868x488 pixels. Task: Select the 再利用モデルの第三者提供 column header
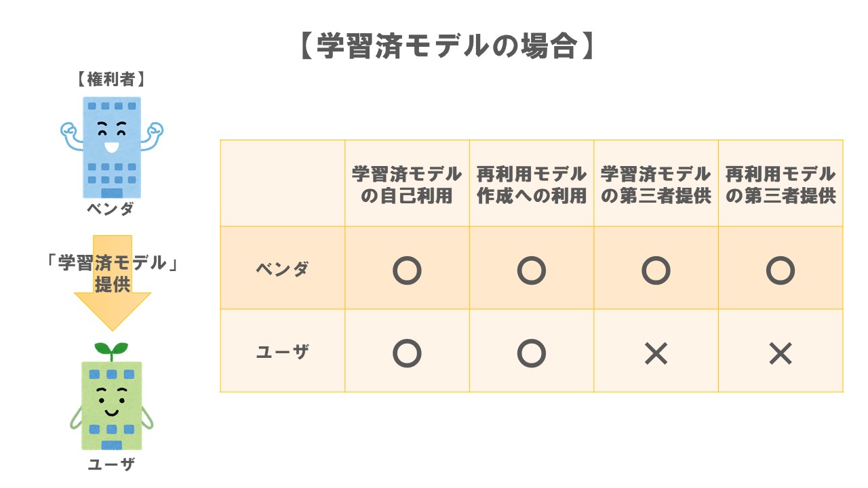click(781, 184)
